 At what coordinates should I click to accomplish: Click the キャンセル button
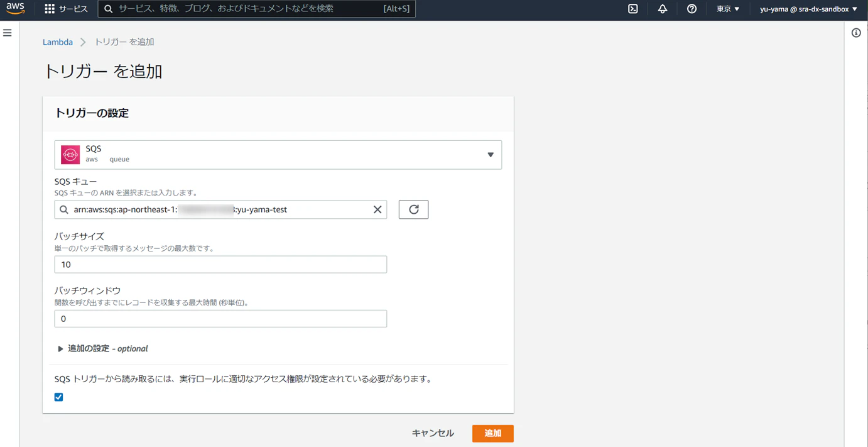click(433, 433)
